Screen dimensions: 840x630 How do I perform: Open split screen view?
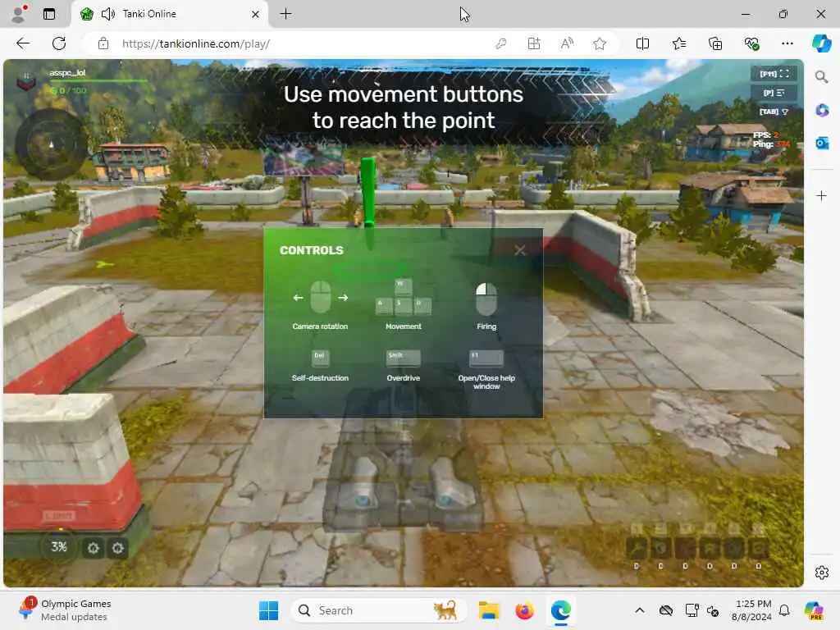coord(642,43)
